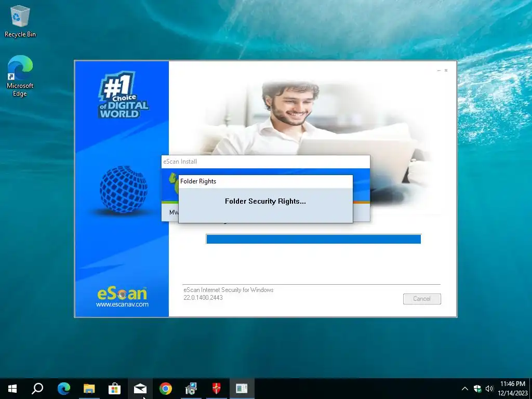Click the version 22.0.1400.2443 text
The height and width of the screenshot is (399, 532).
pyautogui.click(x=203, y=298)
